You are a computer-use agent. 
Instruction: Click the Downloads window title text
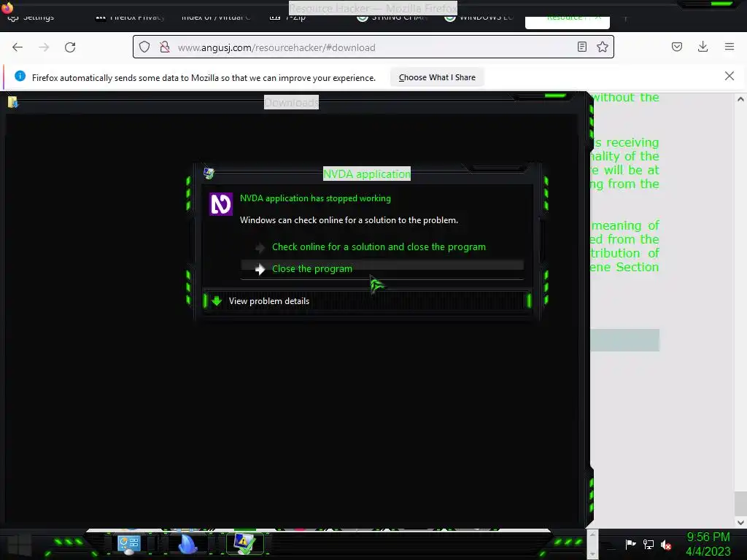[x=291, y=102]
